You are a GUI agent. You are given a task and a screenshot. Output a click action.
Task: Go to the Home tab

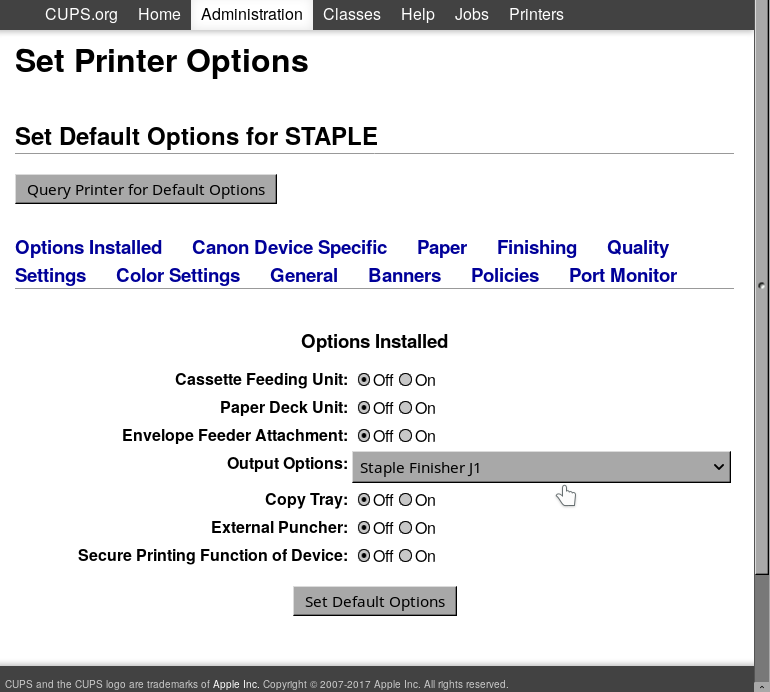click(159, 14)
